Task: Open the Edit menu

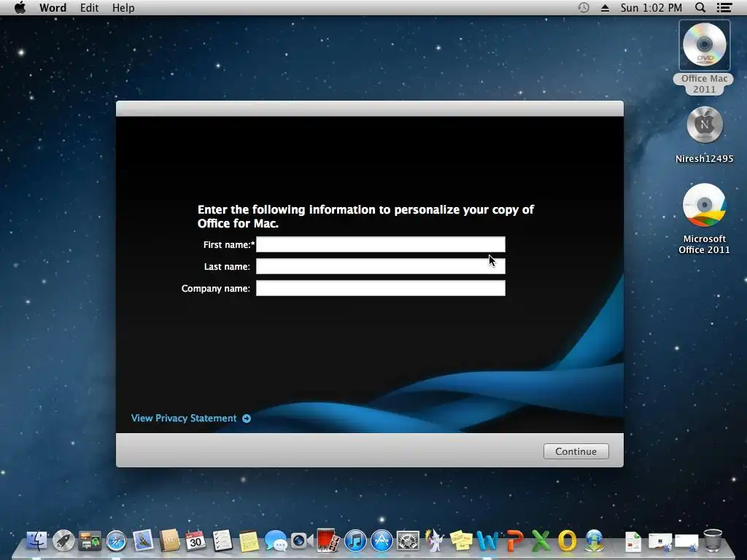Action: [x=89, y=7]
